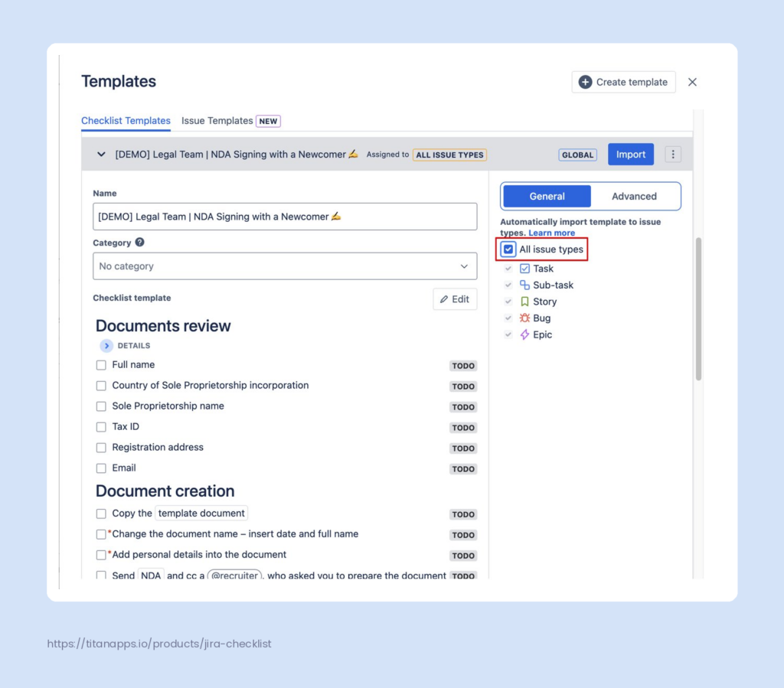Click TODO status for Copy the template document

point(463,514)
